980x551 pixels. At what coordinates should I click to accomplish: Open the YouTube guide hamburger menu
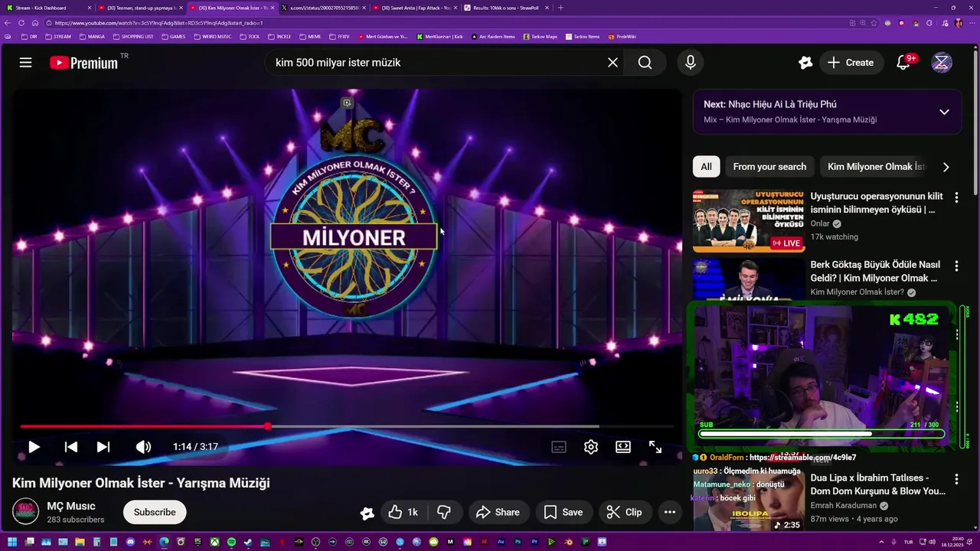[x=25, y=63]
